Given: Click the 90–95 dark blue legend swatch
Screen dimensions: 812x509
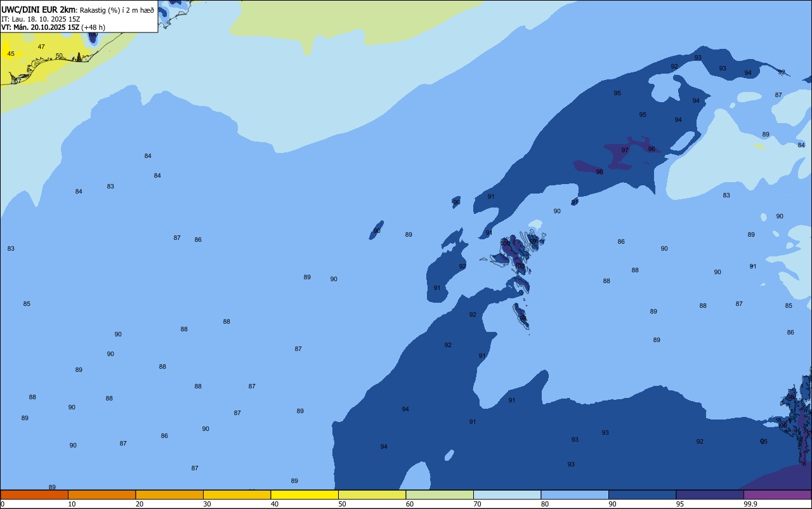Looking at the screenshot, I should [x=642, y=494].
